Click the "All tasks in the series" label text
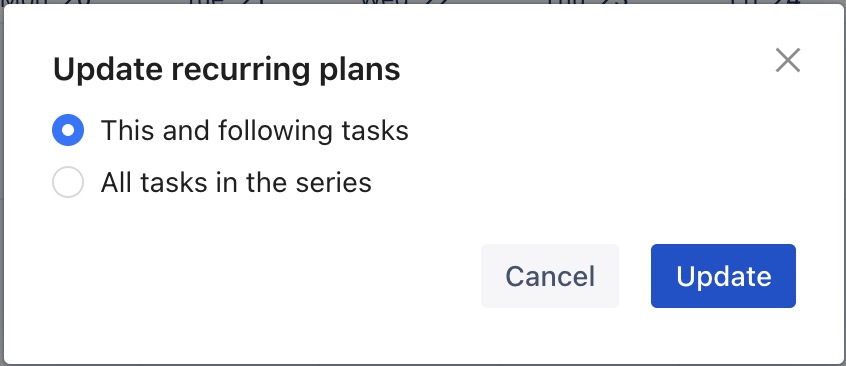 point(236,182)
